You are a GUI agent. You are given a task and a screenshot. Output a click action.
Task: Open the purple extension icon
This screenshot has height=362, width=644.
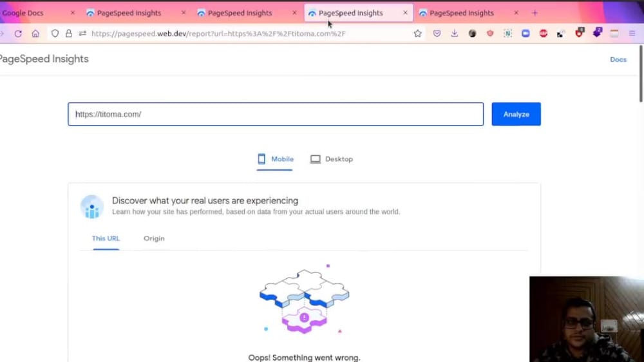pos(597,32)
